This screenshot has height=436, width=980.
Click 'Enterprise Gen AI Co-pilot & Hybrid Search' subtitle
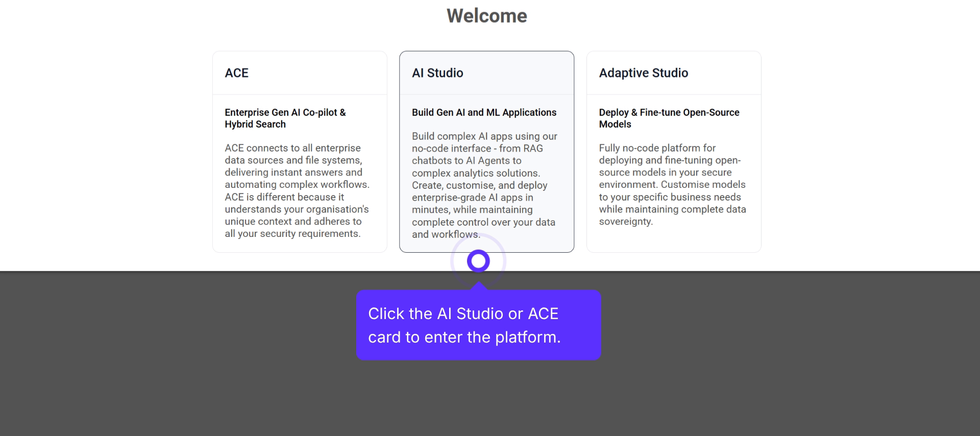tap(285, 118)
